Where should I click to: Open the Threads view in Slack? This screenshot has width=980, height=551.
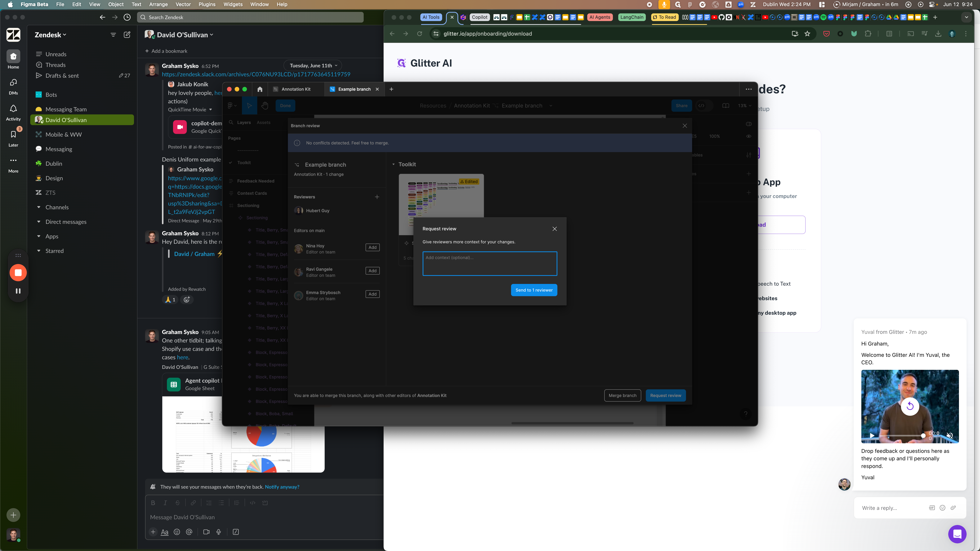pos(56,65)
